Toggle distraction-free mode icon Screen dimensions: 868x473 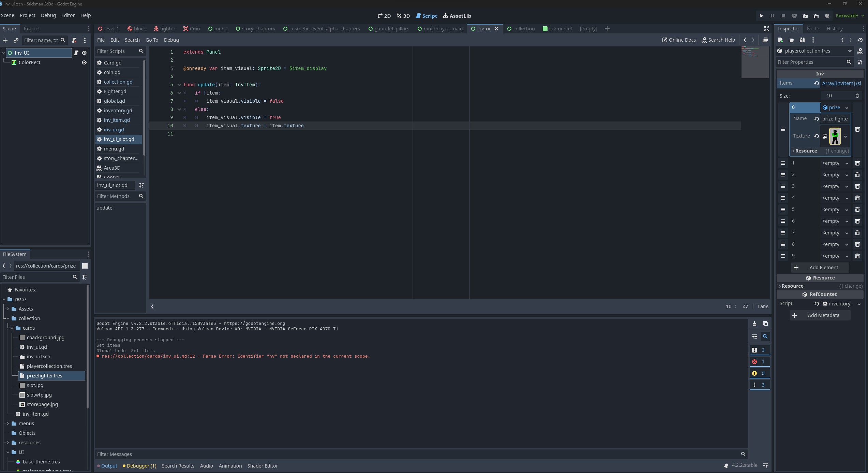point(766,29)
